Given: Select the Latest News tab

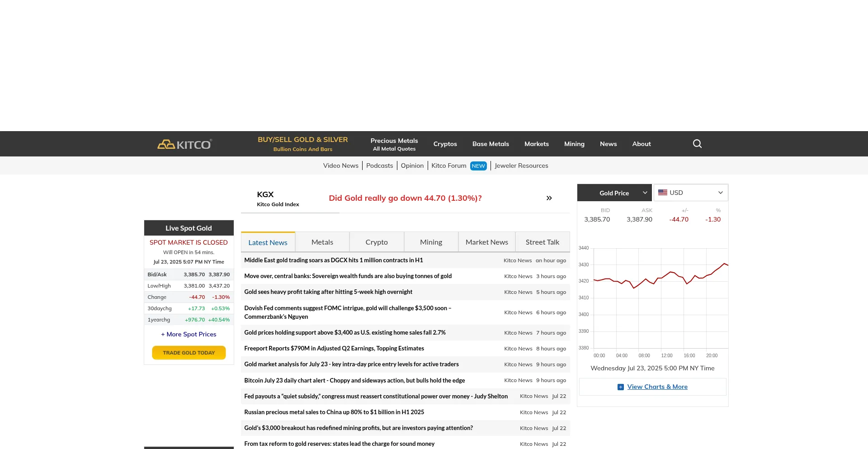Looking at the screenshot, I should pyautogui.click(x=268, y=242).
